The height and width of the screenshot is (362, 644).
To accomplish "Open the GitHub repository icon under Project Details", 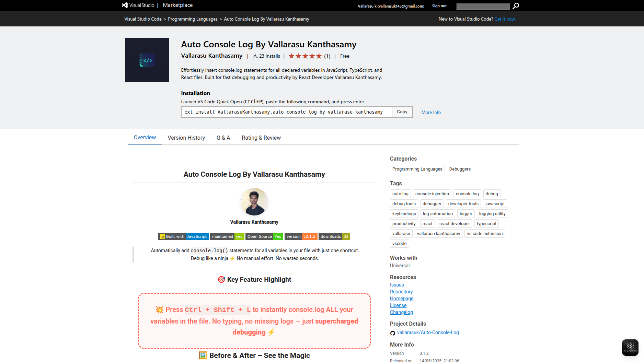I will pos(392,333).
